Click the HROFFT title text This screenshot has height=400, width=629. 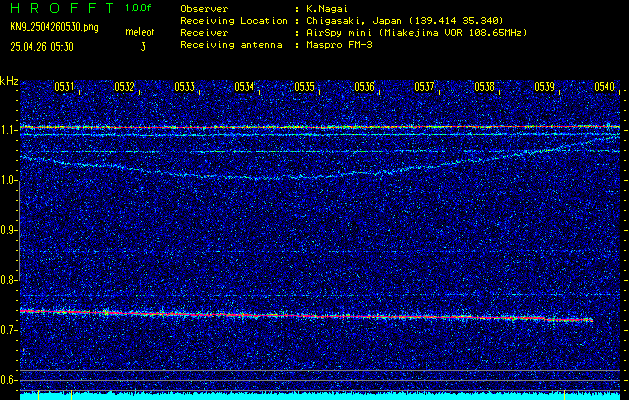62,8
